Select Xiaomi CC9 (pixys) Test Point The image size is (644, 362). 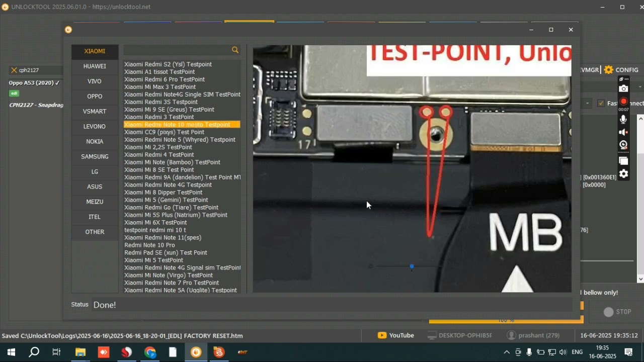click(x=164, y=132)
